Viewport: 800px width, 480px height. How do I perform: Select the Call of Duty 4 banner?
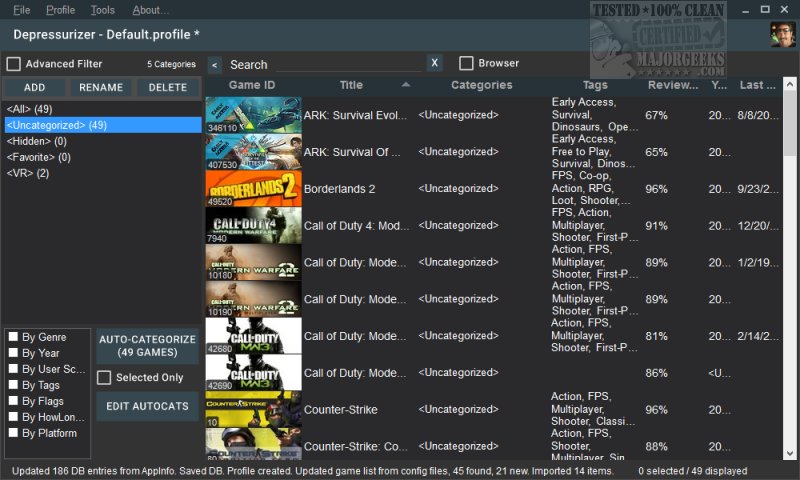253,225
